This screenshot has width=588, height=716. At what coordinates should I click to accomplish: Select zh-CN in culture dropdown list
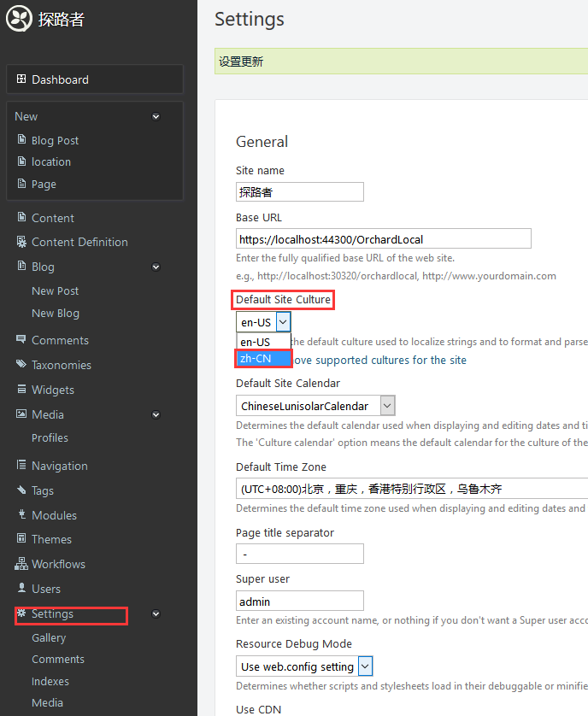point(263,359)
